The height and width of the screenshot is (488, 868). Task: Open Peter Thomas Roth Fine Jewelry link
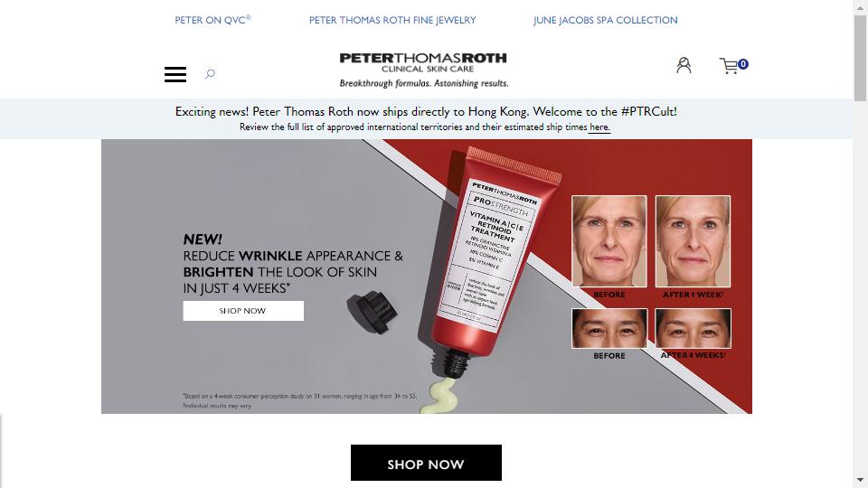click(392, 20)
